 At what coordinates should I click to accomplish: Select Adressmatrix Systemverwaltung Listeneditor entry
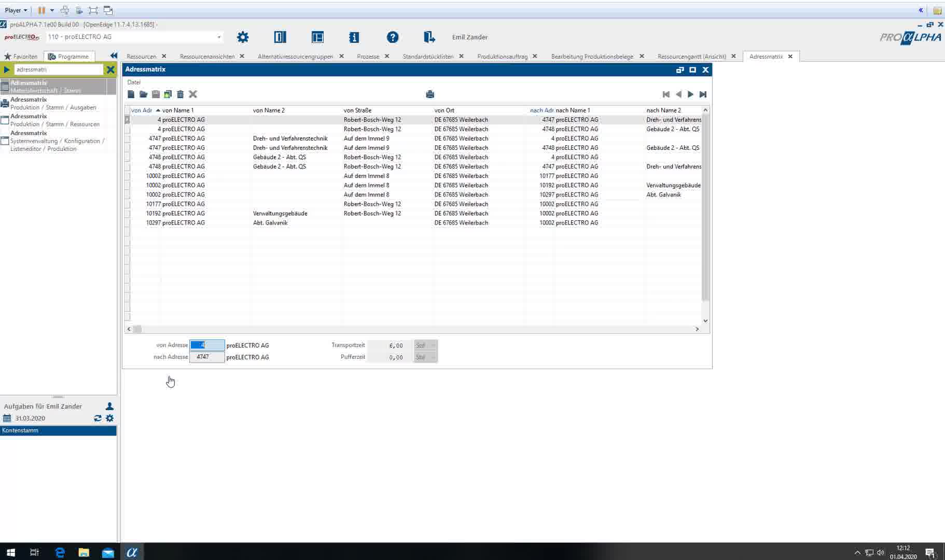coord(58,141)
